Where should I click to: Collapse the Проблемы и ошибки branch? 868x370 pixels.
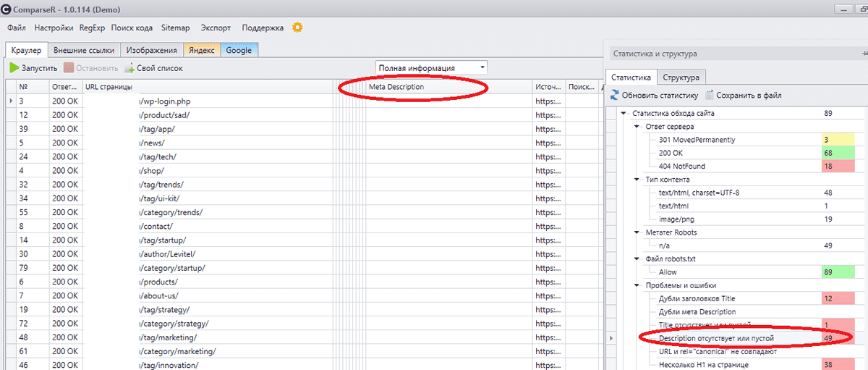[x=637, y=285]
